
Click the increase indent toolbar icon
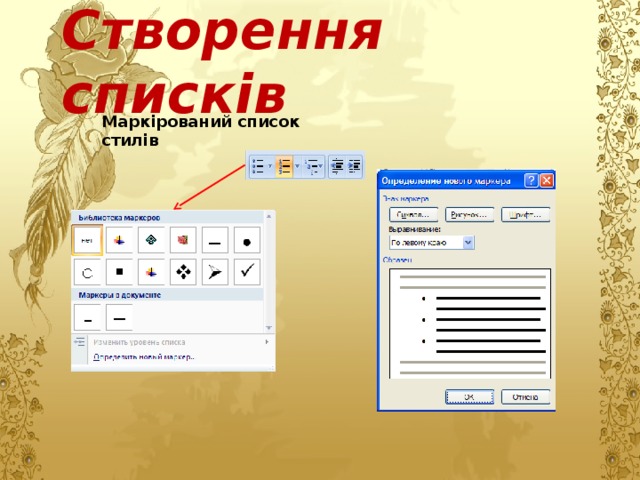354,166
